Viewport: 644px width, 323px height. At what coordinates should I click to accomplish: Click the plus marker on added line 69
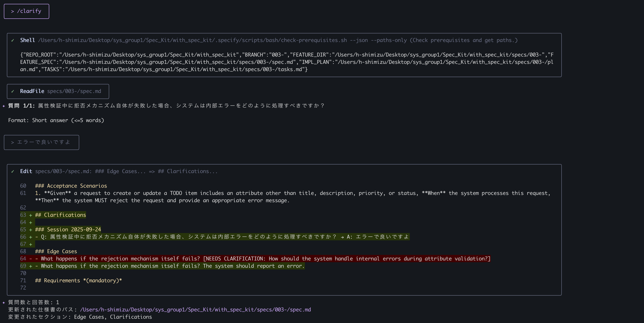(x=30, y=266)
